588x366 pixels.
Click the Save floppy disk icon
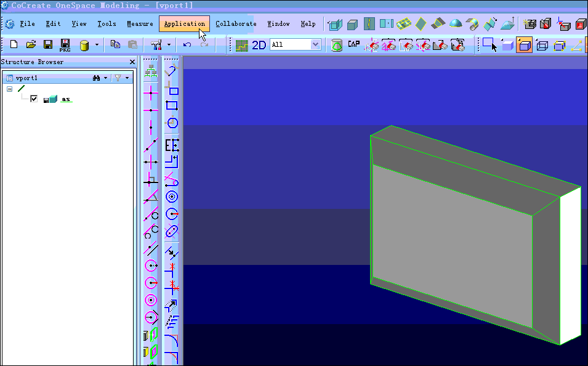tap(48, 44)
